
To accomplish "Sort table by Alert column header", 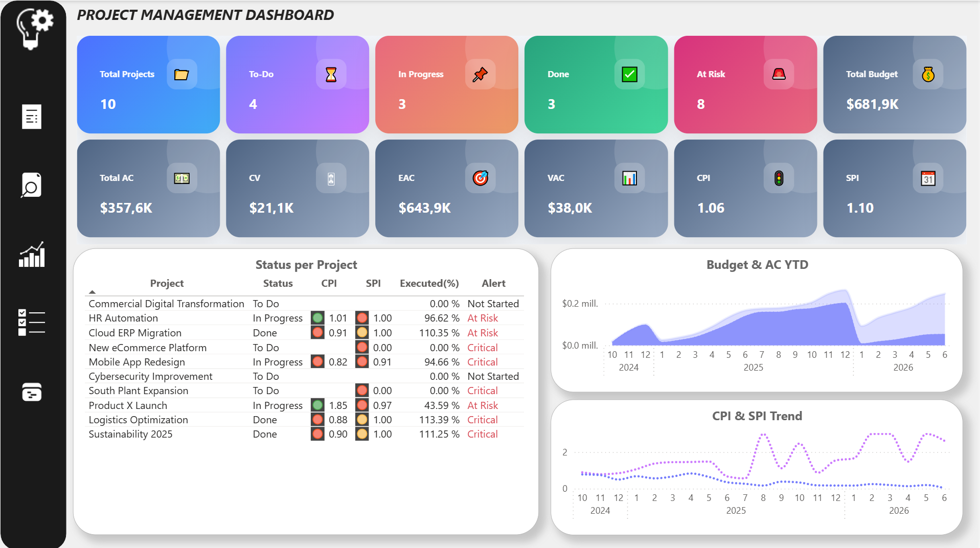I will point(493,283).
